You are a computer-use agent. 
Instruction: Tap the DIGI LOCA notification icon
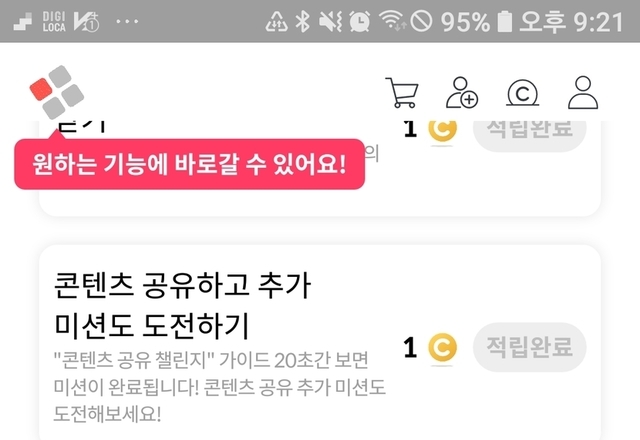pyautogui.click(x=54, y=21)
